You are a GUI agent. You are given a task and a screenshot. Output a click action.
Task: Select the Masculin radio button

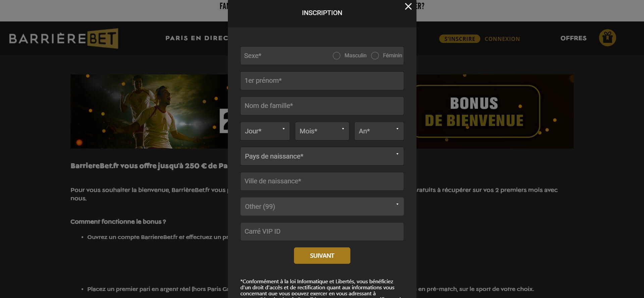337,56
